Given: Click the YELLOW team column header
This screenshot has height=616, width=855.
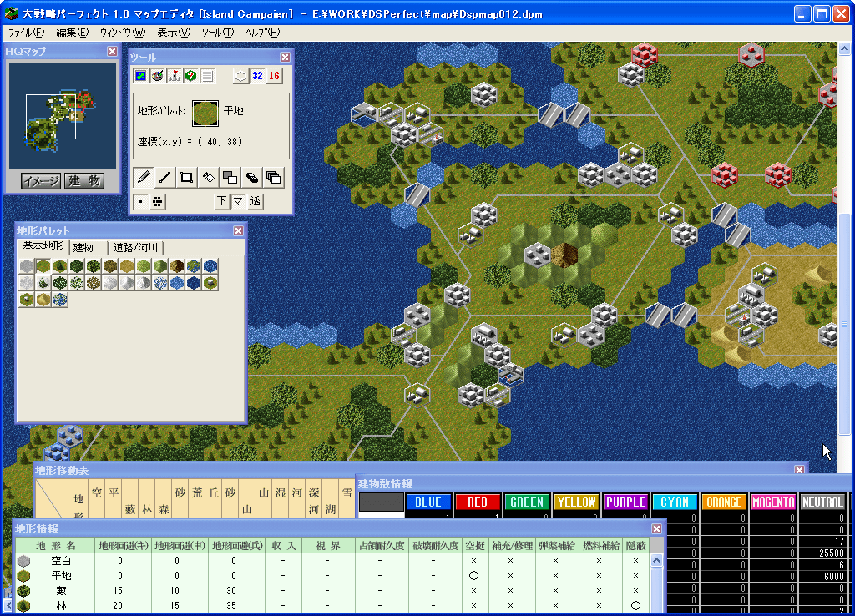Looking at the screenshot, I should [x=576, y=502].
